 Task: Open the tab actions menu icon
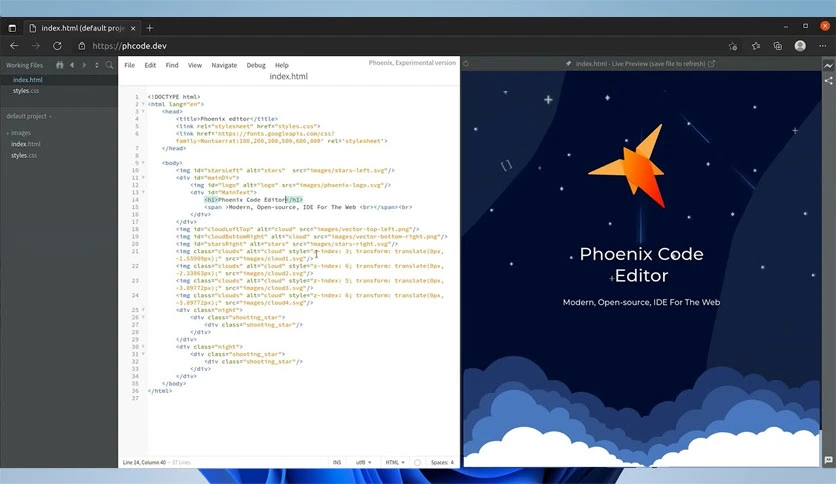click(12, 28)
